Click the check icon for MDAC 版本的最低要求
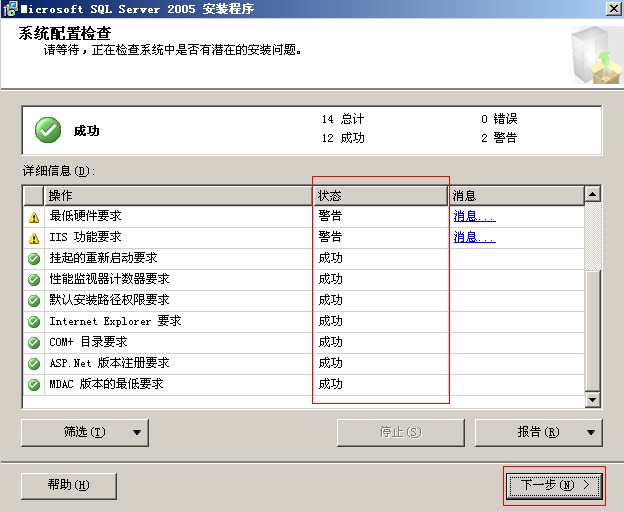 click(34, 384)
